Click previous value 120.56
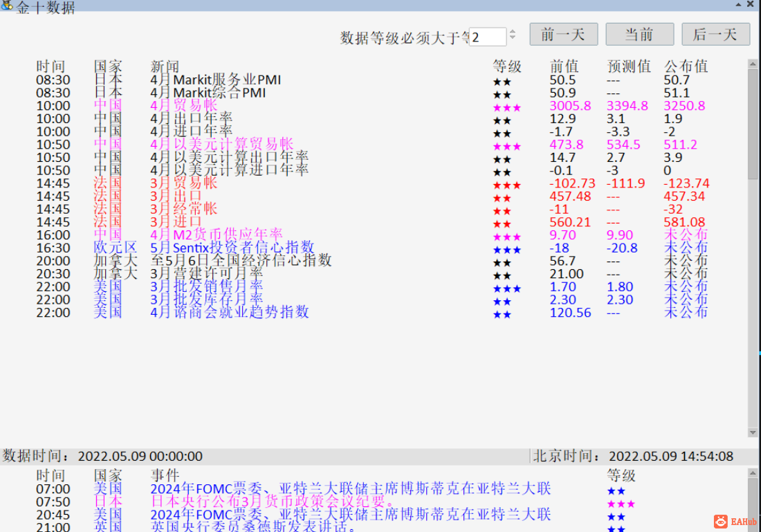The height and width of the screenshot is (532, 763). 570,313
